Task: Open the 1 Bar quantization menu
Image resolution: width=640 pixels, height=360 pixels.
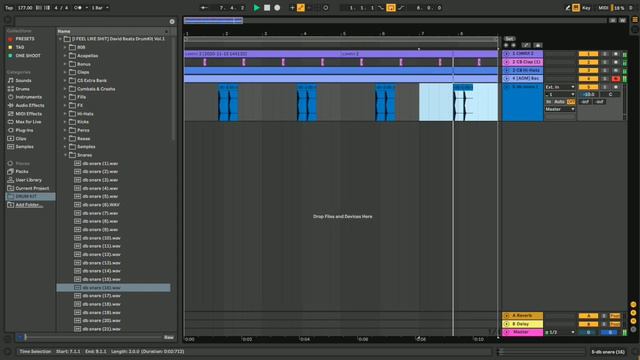Action: [100, 8]
